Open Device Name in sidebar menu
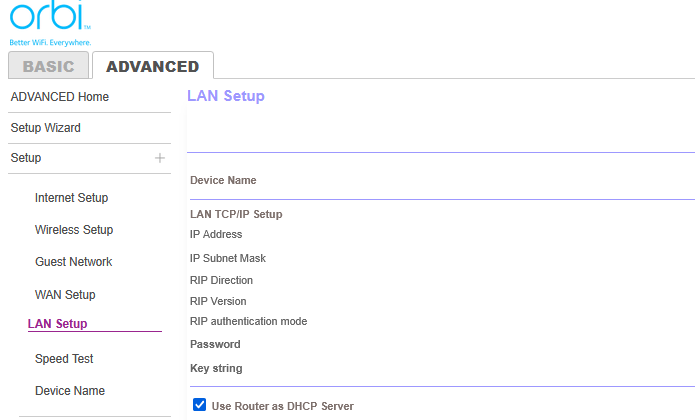Screen dimensions: 695x420 (70, 391)
